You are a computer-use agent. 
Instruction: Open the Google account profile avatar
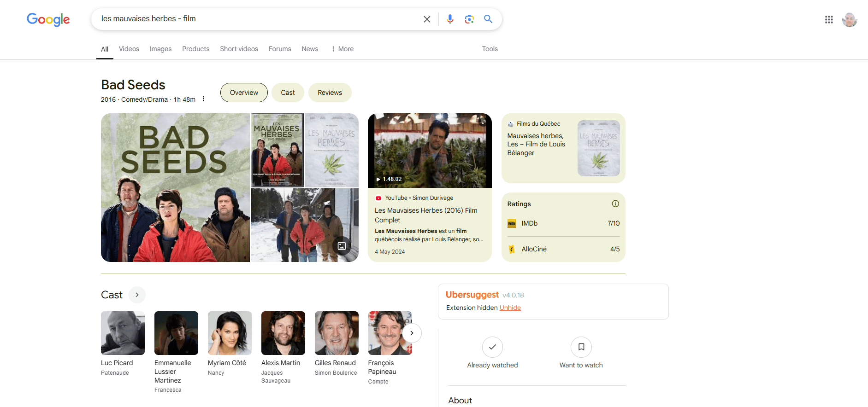[849, 19]
